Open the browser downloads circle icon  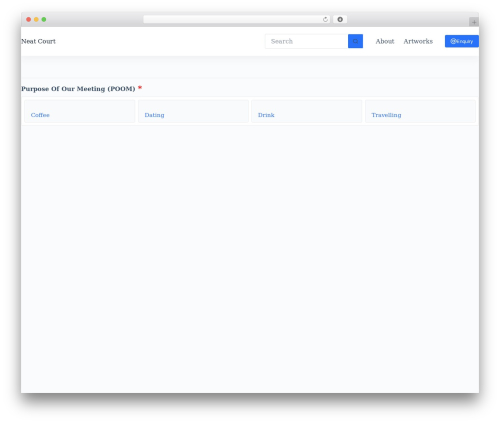click(340, 20)
